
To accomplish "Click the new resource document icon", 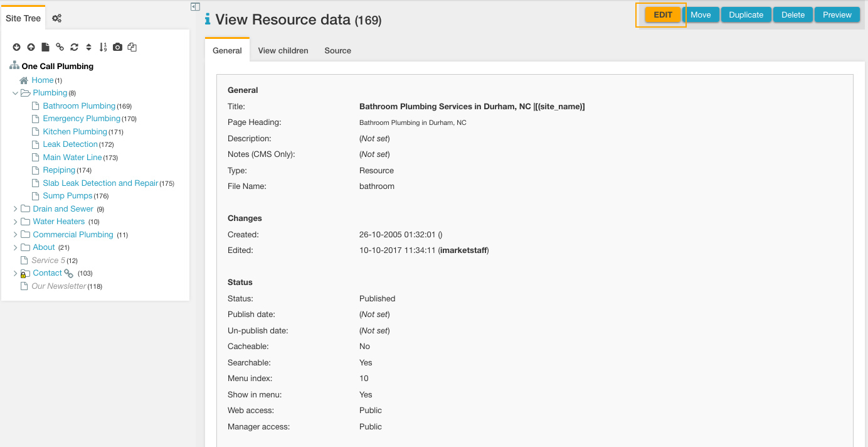I will coord(45,47).
